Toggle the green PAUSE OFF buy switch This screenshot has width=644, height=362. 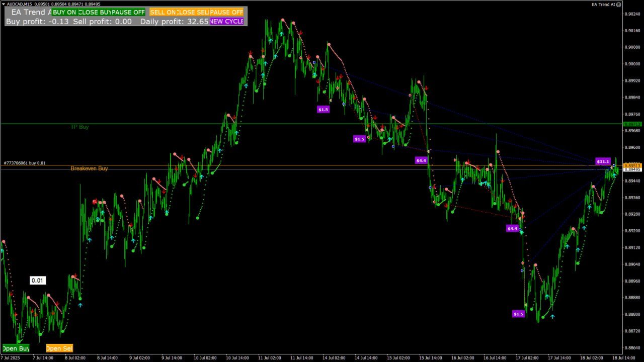pyautogui.click(x=128, y=12)
